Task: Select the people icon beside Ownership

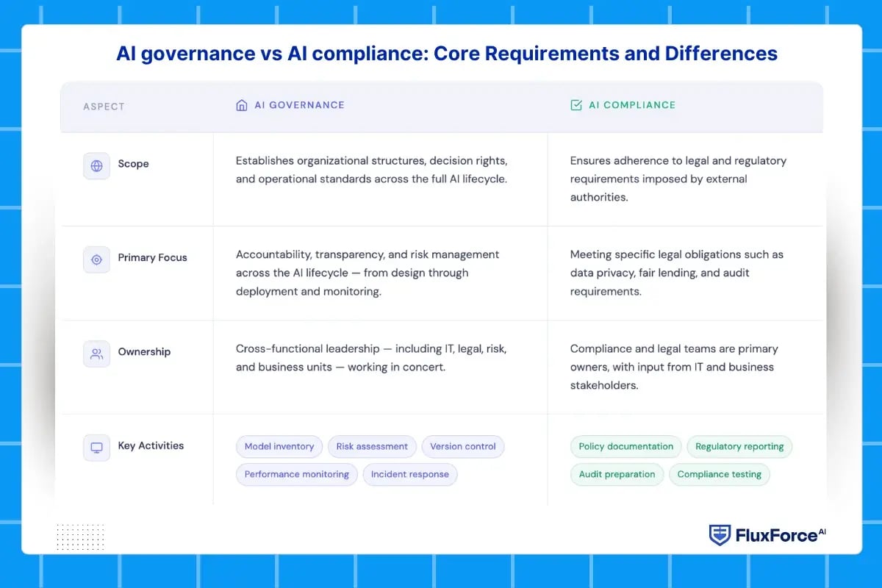Action: point(96,354)
